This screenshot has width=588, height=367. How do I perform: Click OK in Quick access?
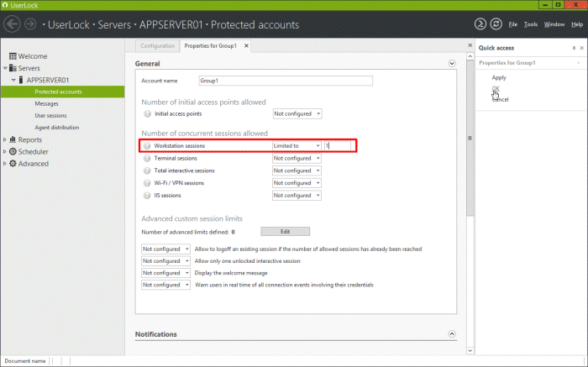[496, 88]
